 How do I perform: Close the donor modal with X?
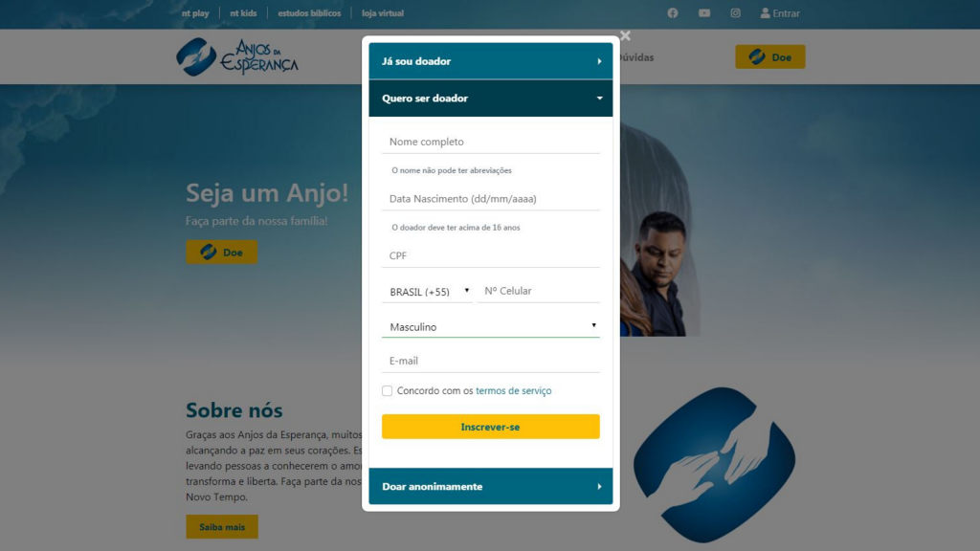tap(625, 35)
